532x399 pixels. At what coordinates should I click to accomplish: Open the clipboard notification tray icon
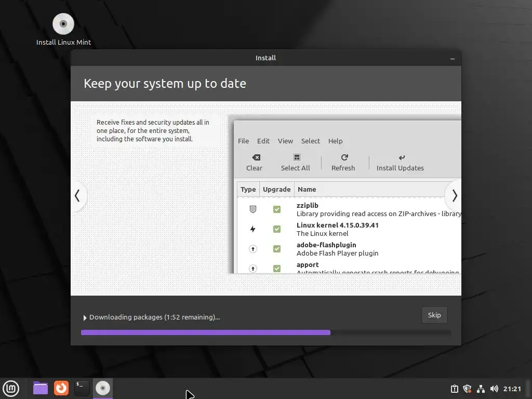click(454, 389)
